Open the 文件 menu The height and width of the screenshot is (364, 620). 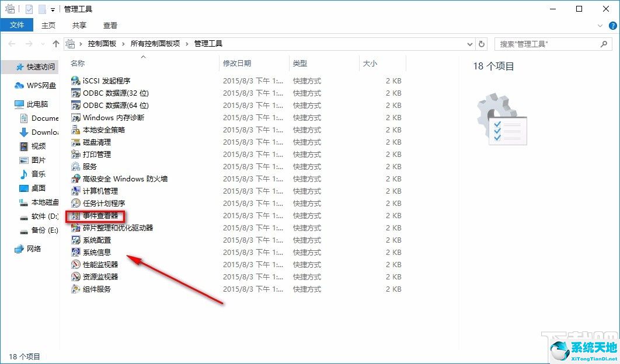pos(16,25)
